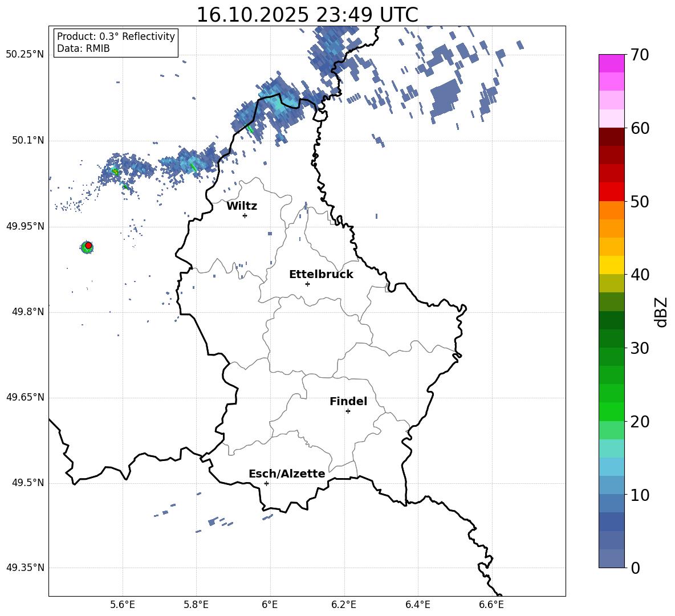Click the 6°E longitude label
The height and width of the screenshot is (616, 675).
(270, 605)
